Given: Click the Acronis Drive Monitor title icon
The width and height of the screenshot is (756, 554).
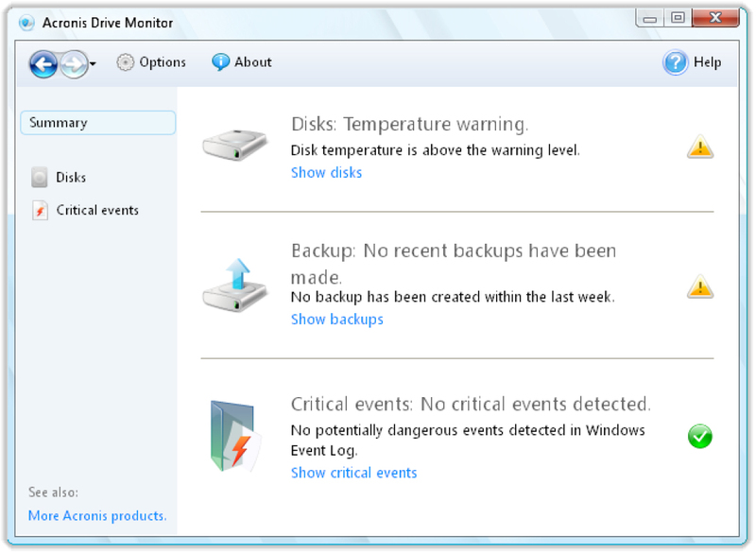Looking at the screenshot, I should (26, 23).
